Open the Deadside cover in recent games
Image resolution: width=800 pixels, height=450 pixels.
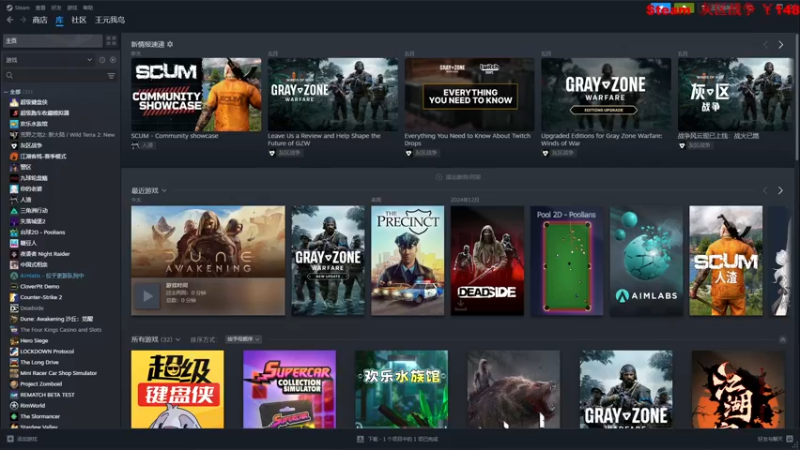coord(487,260)
